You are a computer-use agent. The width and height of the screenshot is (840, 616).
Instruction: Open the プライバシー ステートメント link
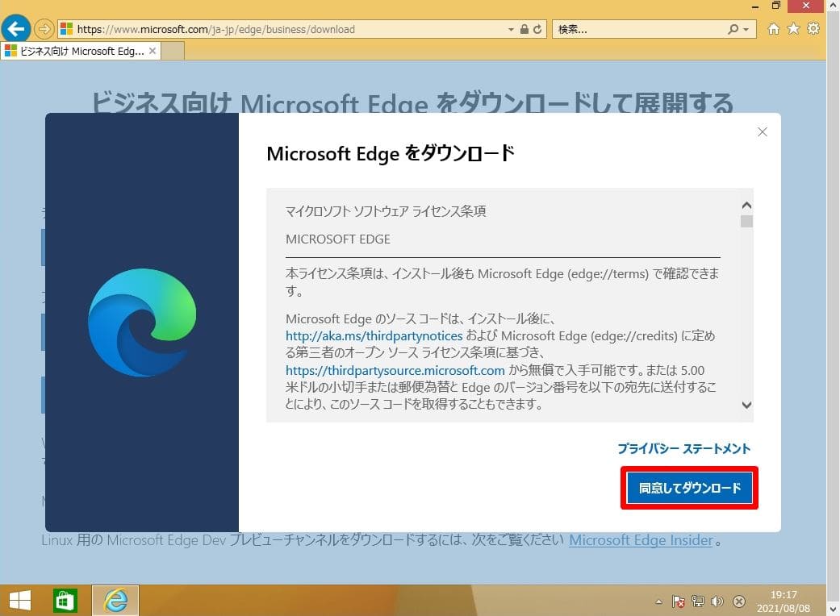coord(683,448)
